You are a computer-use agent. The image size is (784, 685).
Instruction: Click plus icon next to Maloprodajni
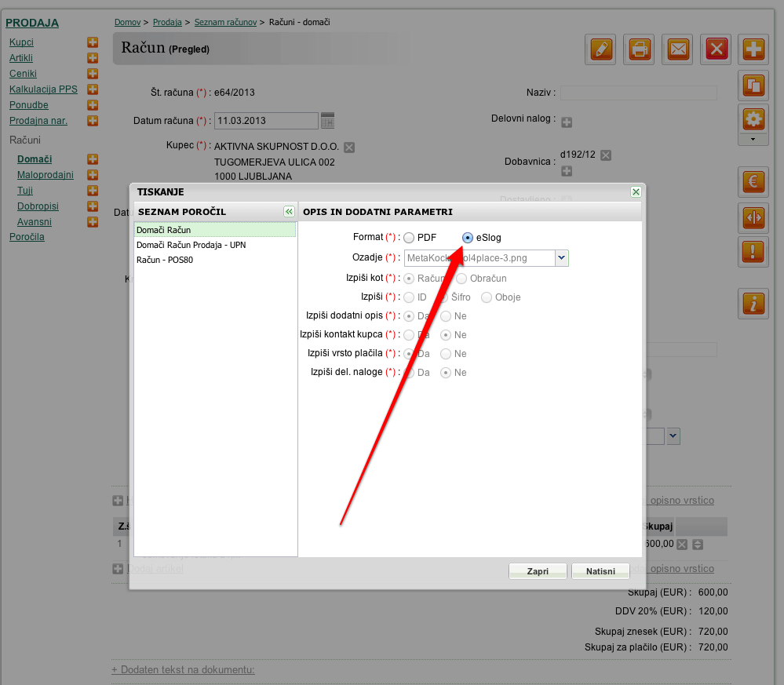(x=93, y=174)
